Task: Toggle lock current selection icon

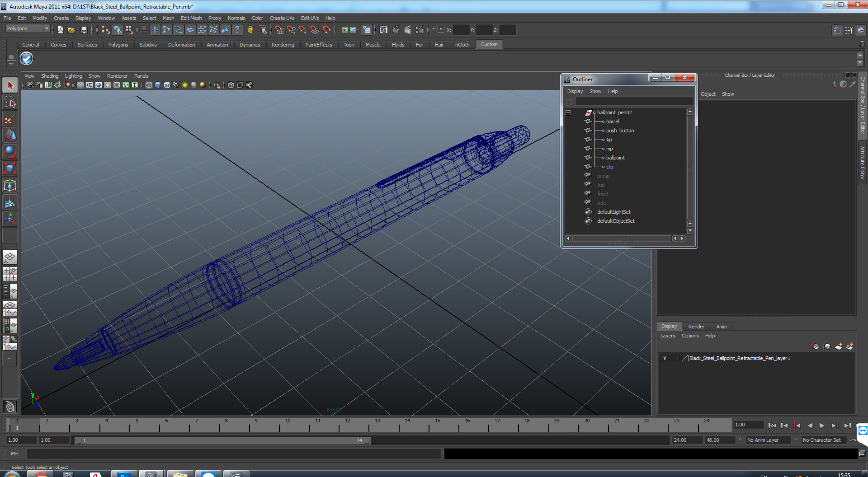Action: [250, 30]
